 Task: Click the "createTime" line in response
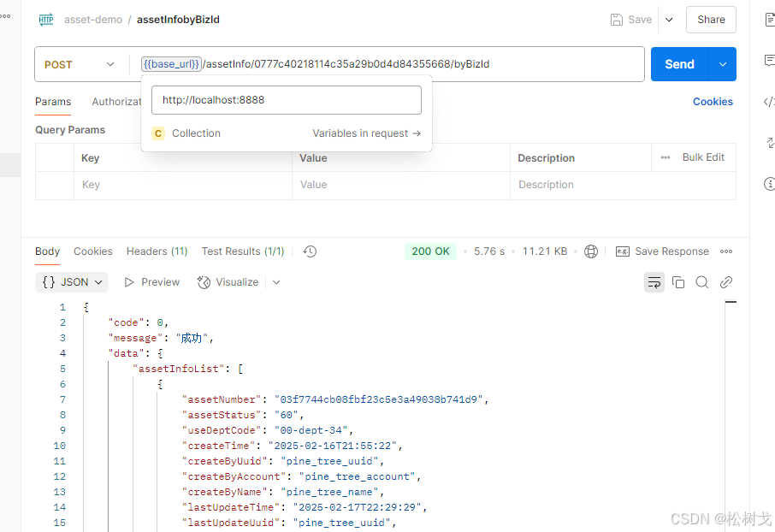pos(292,446)
